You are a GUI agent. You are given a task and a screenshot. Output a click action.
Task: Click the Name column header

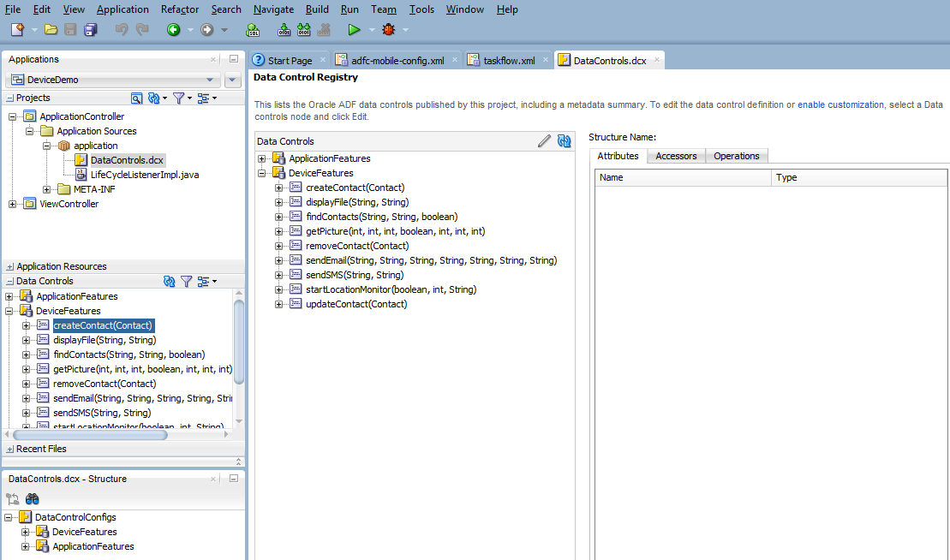pyautogui.click(x=683, y=177)
